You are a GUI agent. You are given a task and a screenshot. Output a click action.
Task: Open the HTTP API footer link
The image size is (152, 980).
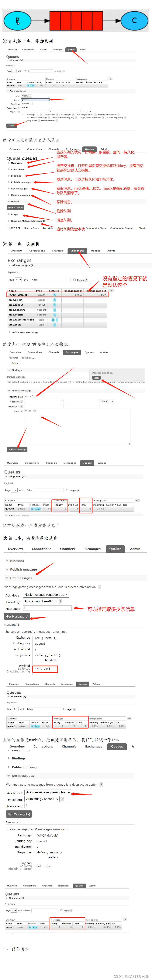[x=14, y=228]
